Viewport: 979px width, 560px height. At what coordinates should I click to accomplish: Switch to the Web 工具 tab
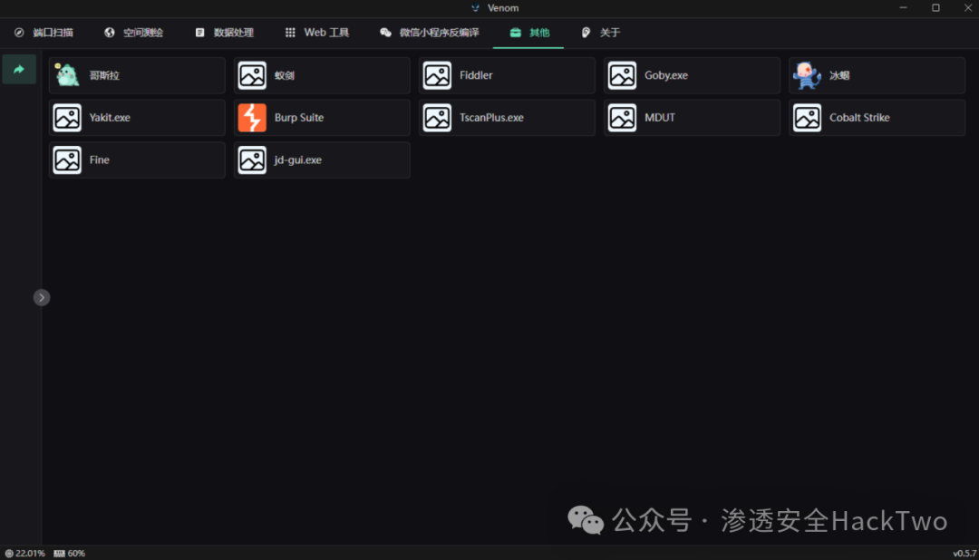coord(317,33)
